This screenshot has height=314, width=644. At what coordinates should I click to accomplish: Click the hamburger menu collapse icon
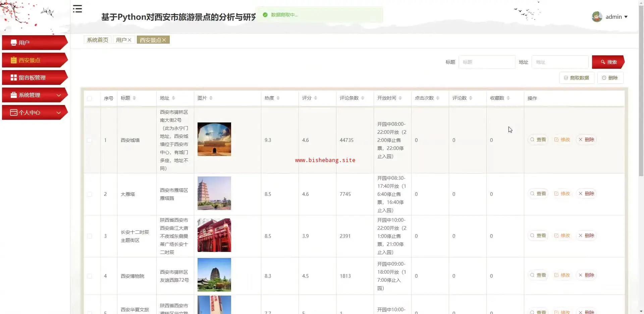click(x=77, y=9)
